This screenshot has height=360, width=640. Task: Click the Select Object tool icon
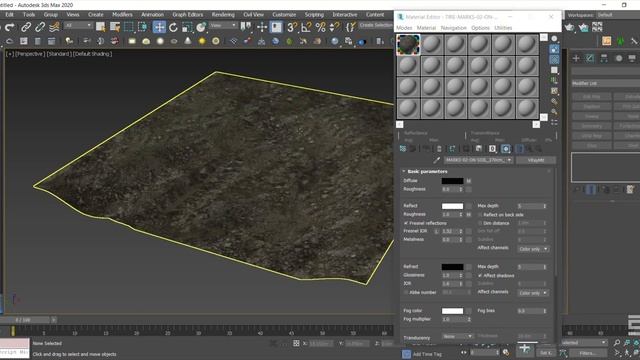(x=100, y=27)
